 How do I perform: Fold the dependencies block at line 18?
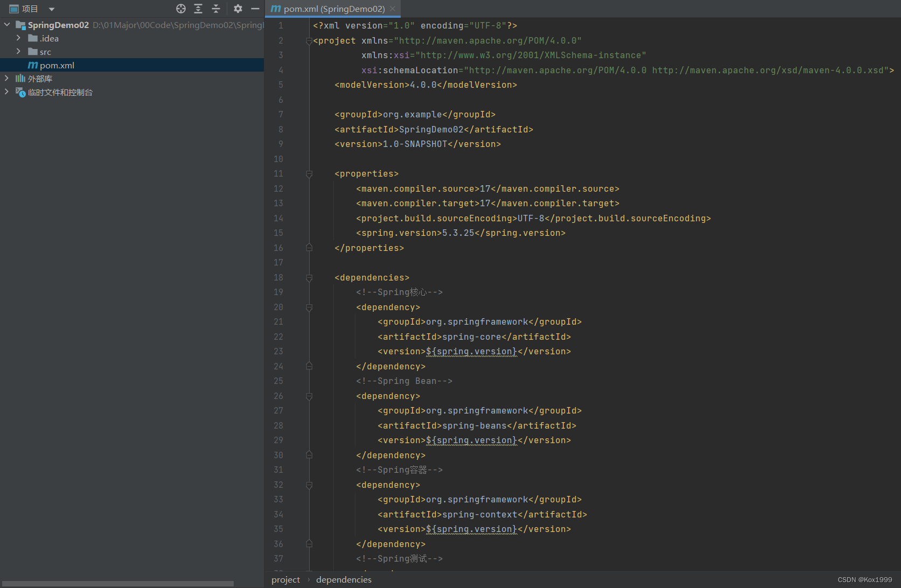[309, 278]
